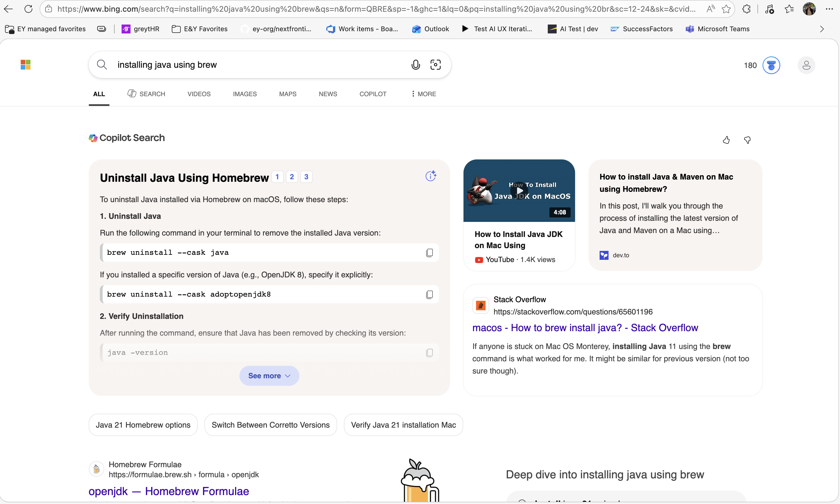Screen dimensions: 840x504
Task: Start voice search with microphone icon
Action: tap(416, 64)
